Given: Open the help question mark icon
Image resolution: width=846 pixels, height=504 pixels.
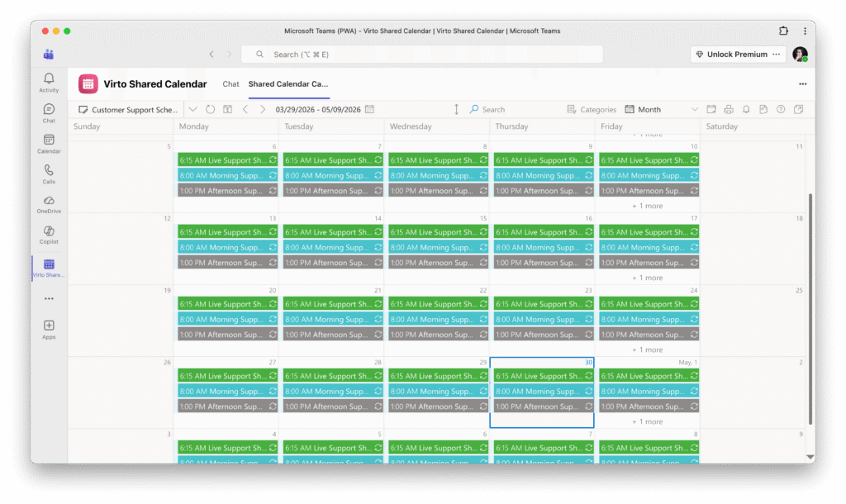Looking at the screenshot, I should pos(781,109).
